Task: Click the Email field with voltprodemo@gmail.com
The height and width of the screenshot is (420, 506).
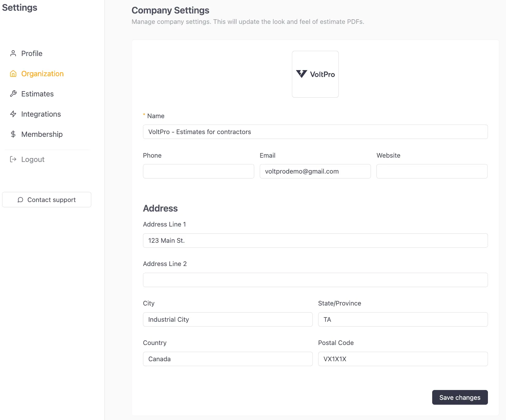Action: (x=315, y=171)
